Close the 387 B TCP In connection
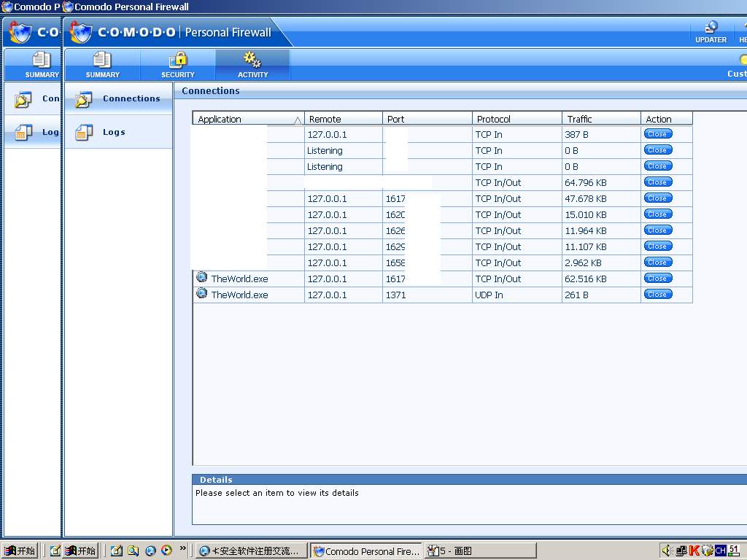The image size is (747, 560). pos(657,134)
